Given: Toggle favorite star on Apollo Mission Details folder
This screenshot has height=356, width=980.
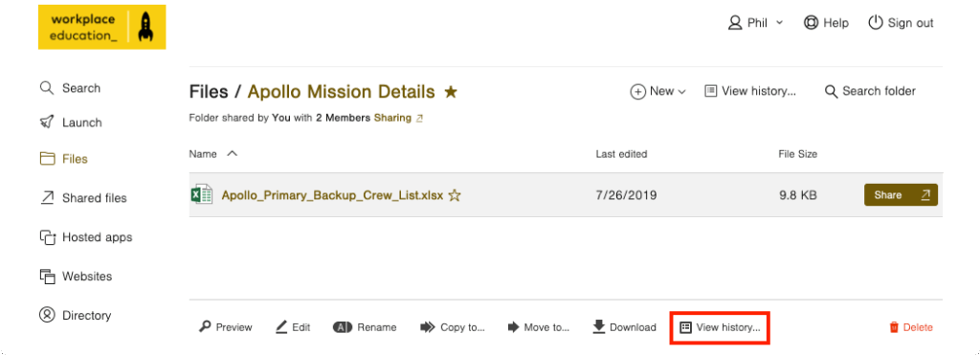Looking at the screenshot, I should tap(450, 93).
